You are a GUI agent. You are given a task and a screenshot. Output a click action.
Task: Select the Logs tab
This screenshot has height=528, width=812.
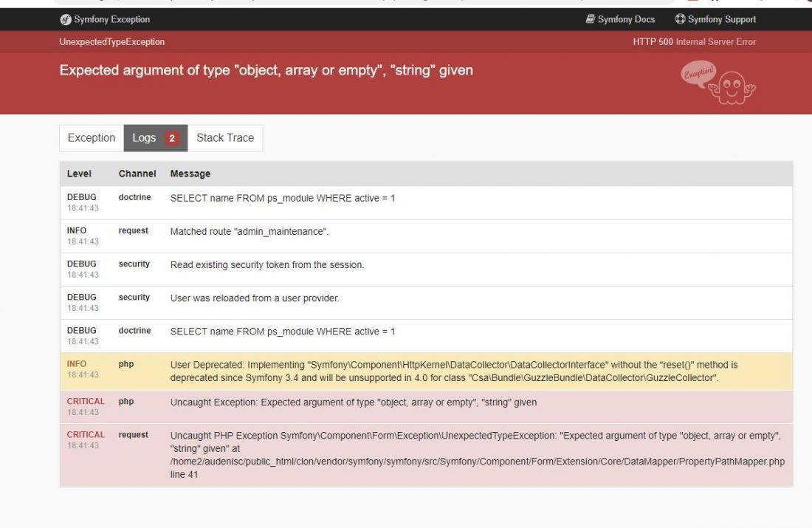[155, 138]
